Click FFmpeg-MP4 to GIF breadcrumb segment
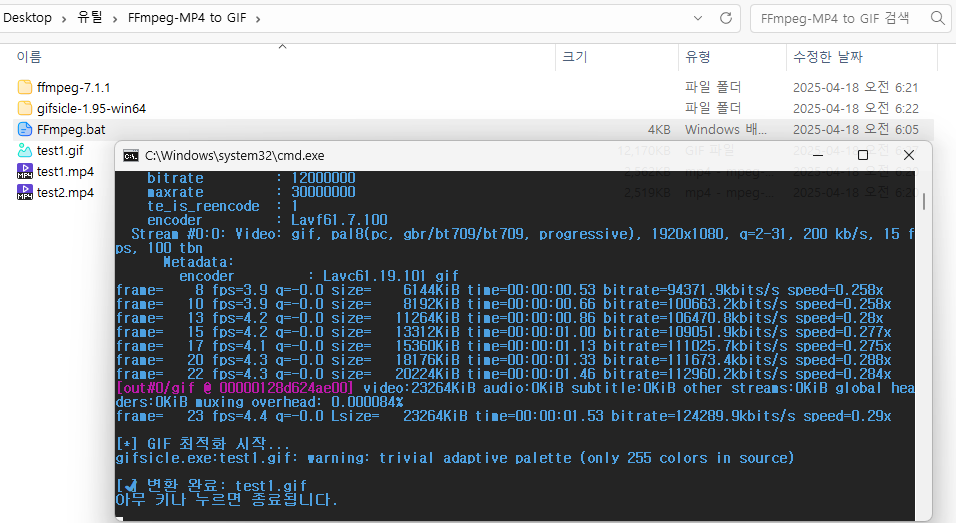This screenshot has width=956, height=523. (x=187, y=18)
